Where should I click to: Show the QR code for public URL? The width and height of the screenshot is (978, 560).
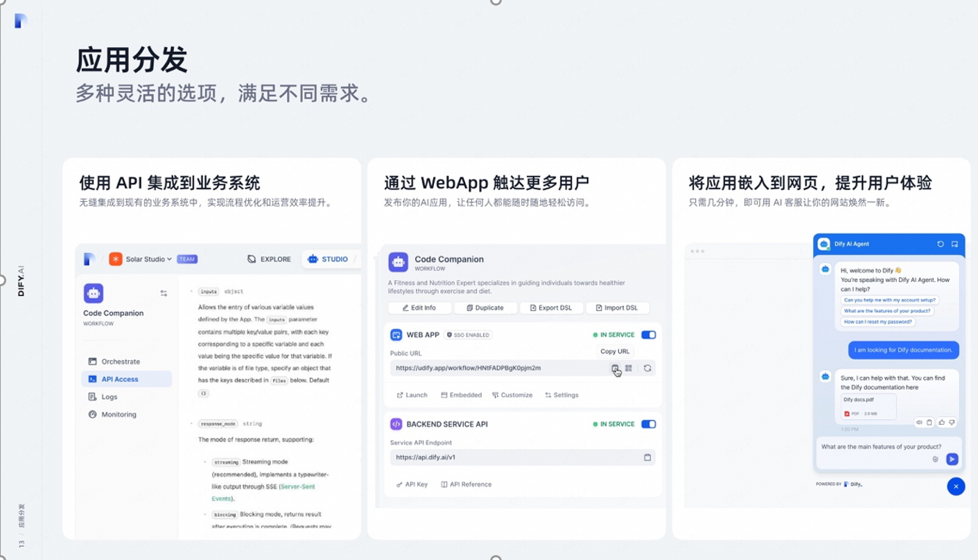629,368
